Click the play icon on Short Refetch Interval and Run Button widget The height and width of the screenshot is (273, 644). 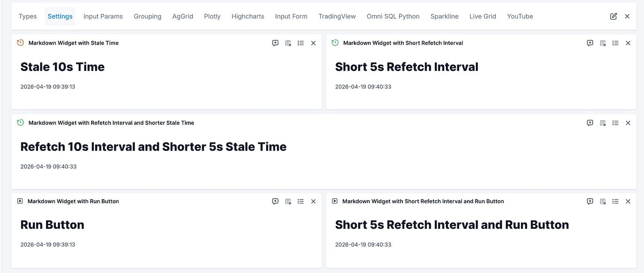pos(335,201)
